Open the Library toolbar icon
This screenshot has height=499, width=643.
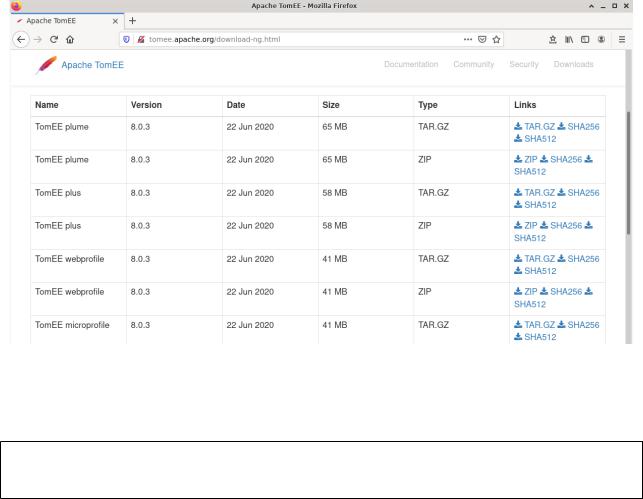click(x=569, y=39)
